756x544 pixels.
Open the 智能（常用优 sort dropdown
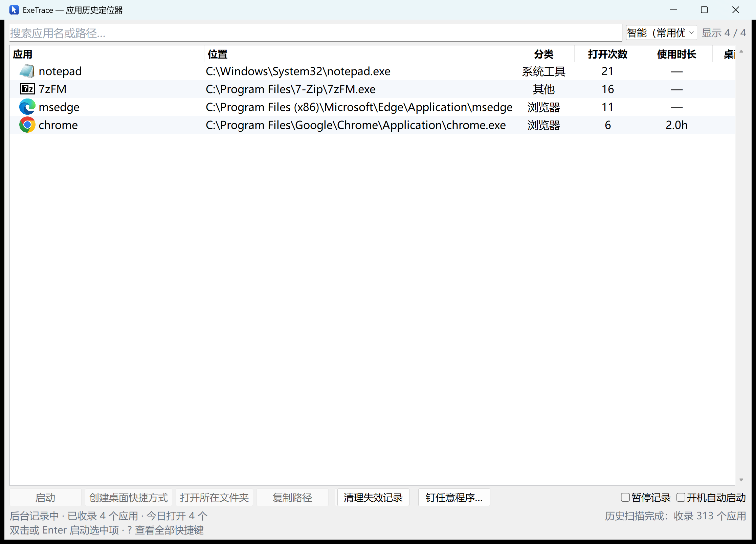tap(661, 33)
